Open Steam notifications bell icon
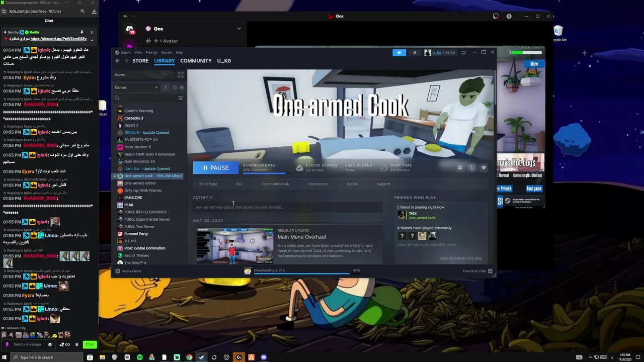Viewport: 644px width, 362px height. click(415, 52)
